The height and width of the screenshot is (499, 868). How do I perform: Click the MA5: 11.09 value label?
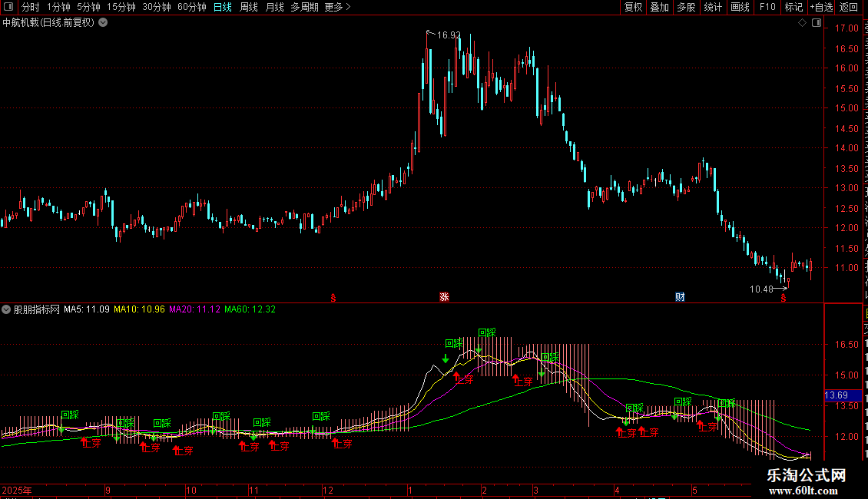(x=86, y=309)
